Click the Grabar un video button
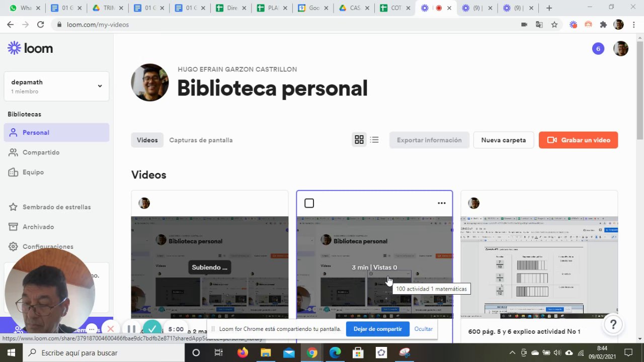Image resolution: width=644 pixels, height=362 pixels. point(578,140)
